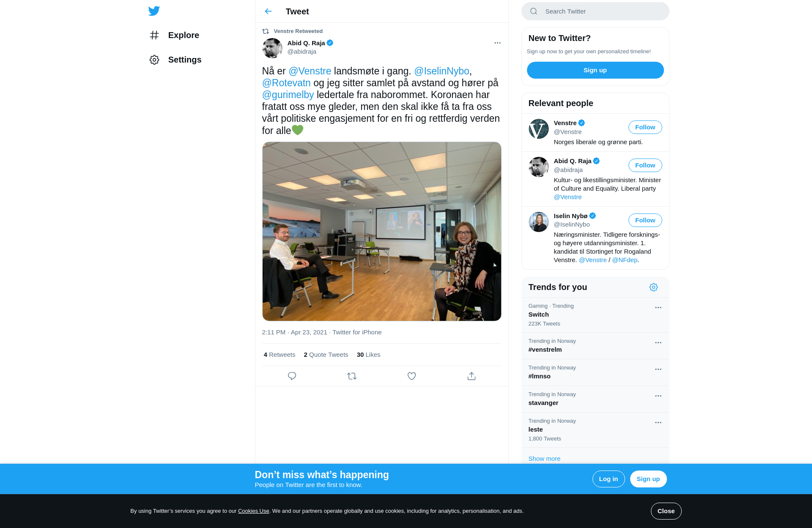Open more options for stavanger trend
812x528 pixels.
tap(658, 396)
